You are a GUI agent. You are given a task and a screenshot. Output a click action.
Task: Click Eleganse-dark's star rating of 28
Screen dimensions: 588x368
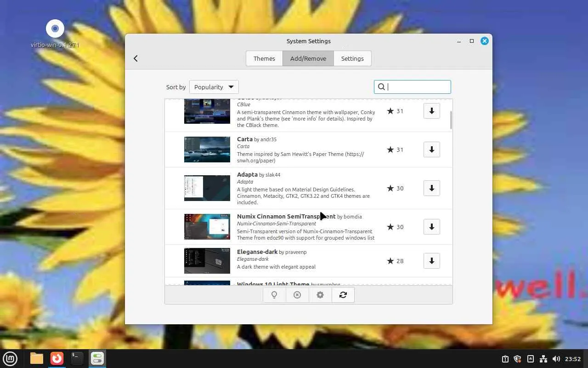[395, 261]
